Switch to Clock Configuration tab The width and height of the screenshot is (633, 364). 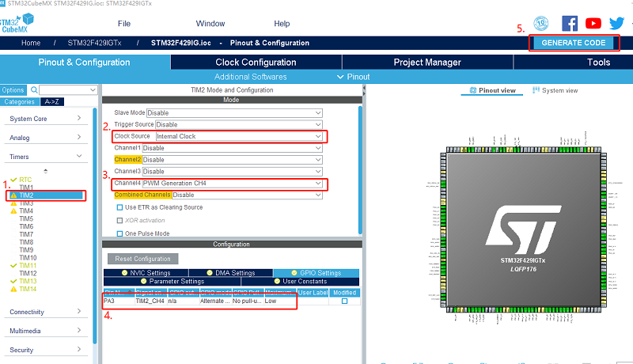coord(256,62)
